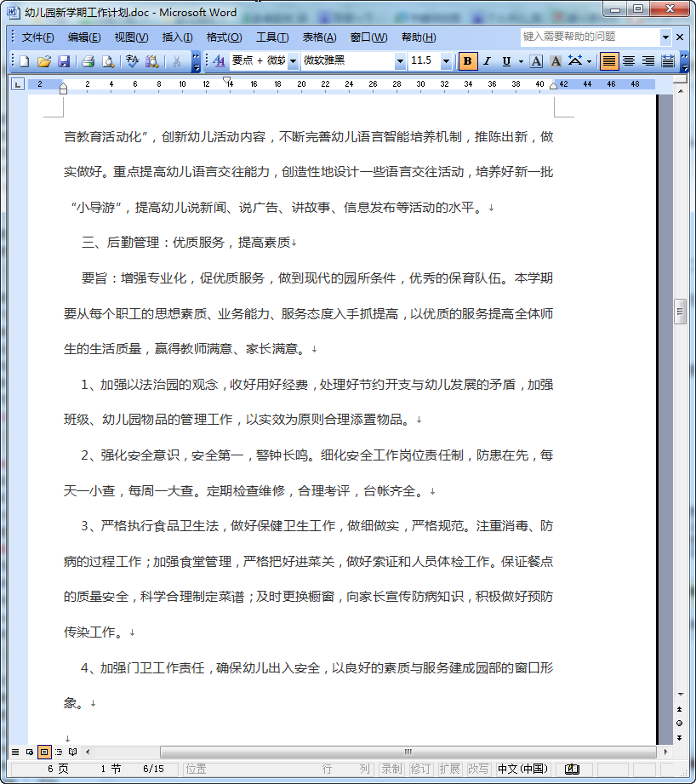Open the 视图(V) menu

click(131, 37)
